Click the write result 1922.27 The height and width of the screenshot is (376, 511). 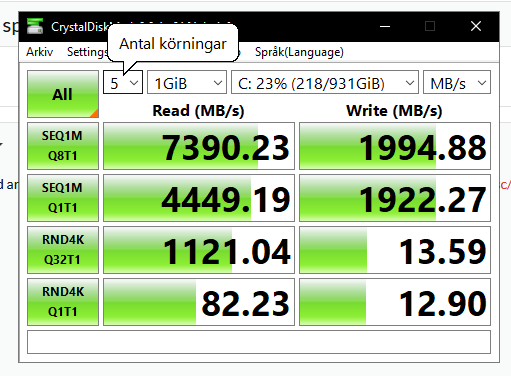(395, 198)
